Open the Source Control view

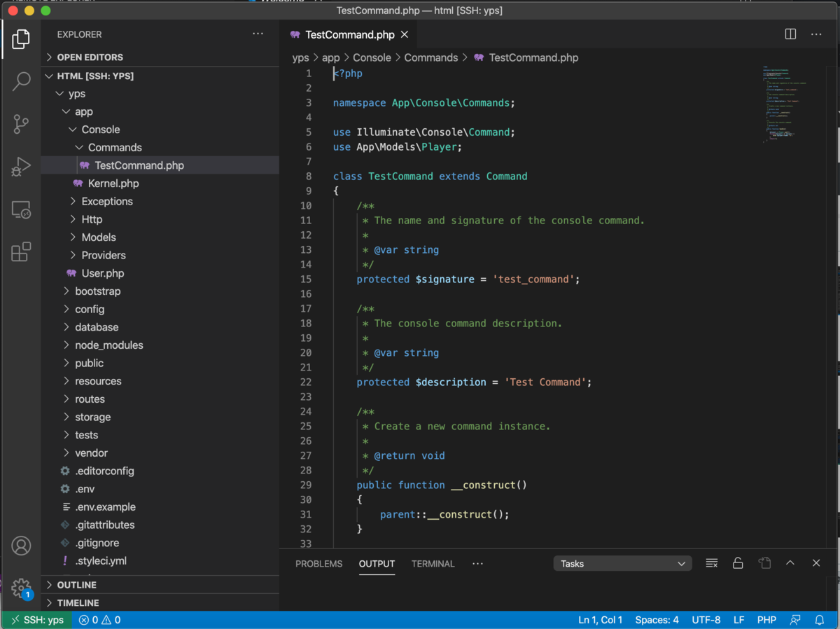click(x=21, y=124)
